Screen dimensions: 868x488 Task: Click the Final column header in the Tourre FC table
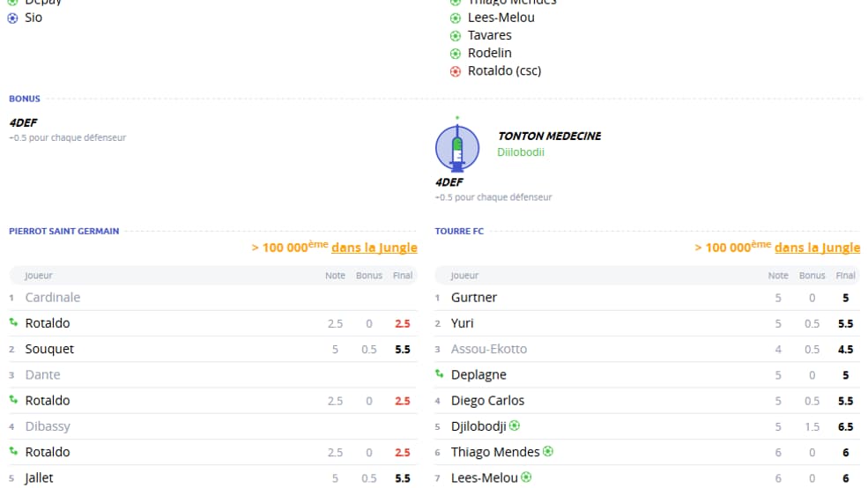pyautogui.click(x=845, y=276)
